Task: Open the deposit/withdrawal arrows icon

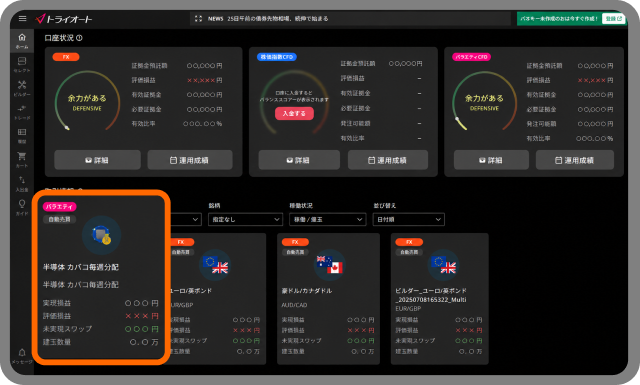Action: pyautogui.click(x=22, y=183)
